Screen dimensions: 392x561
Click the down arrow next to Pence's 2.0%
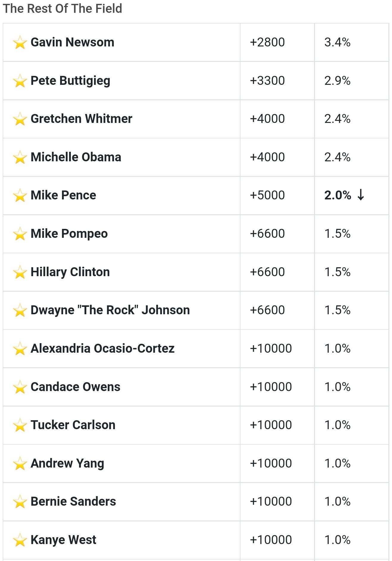point(361,195)
